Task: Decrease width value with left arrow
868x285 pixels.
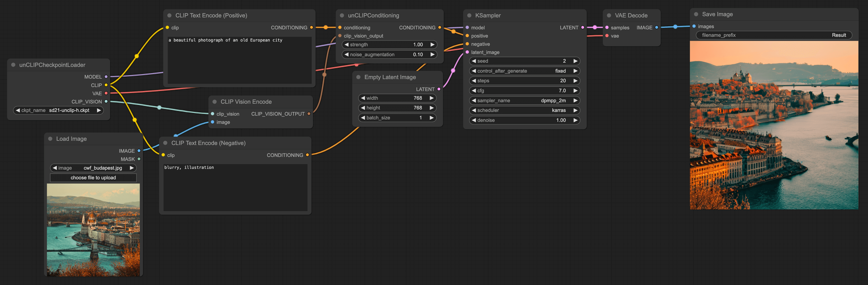Action: [363, 98]
